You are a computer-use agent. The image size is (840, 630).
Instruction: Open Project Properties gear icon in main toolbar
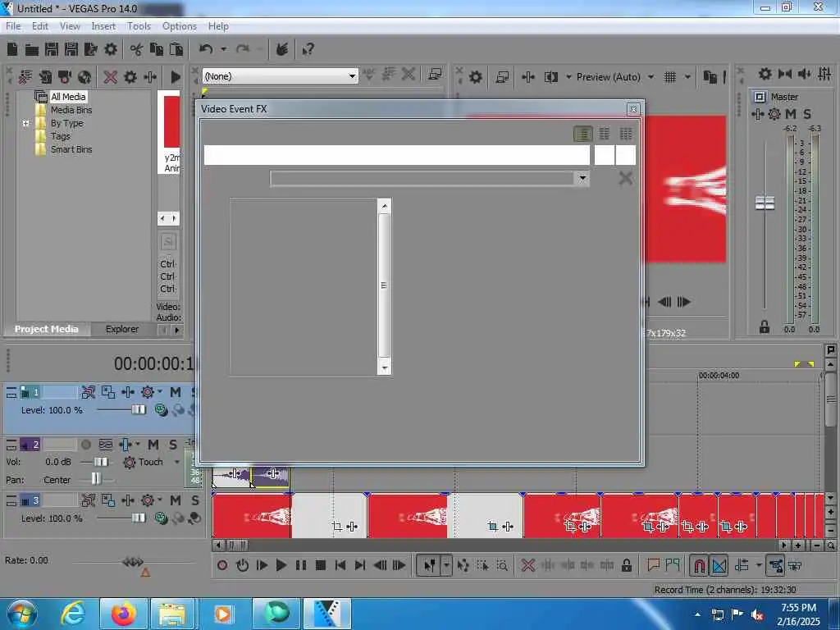point(111,50)
